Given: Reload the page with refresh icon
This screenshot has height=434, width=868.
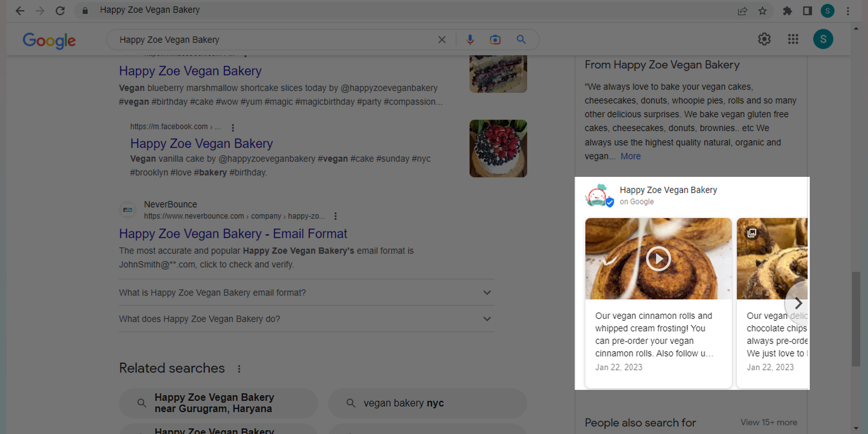Looking at the screenshot, I should (x=60, y=10).
